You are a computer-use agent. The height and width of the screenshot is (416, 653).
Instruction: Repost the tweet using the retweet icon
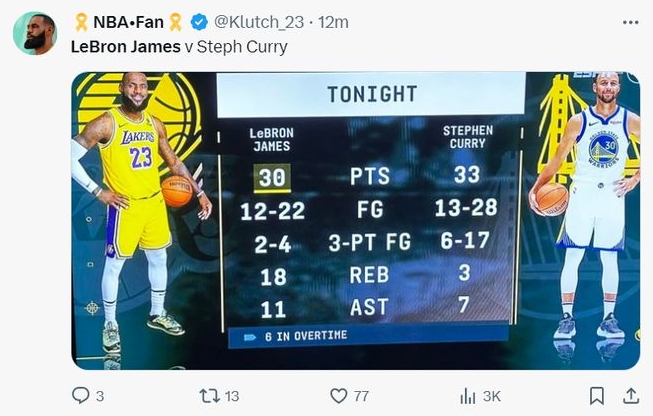click(x=209, y=396)
